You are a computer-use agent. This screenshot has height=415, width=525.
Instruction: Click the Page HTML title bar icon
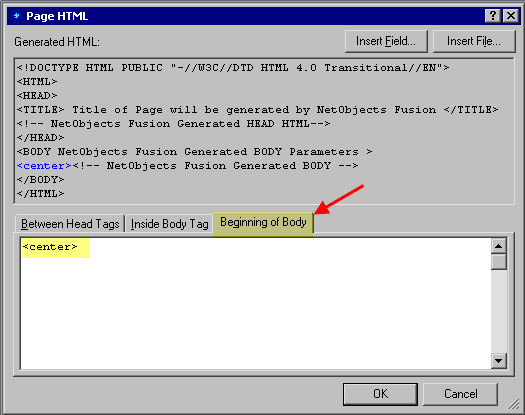click(16, 16)
